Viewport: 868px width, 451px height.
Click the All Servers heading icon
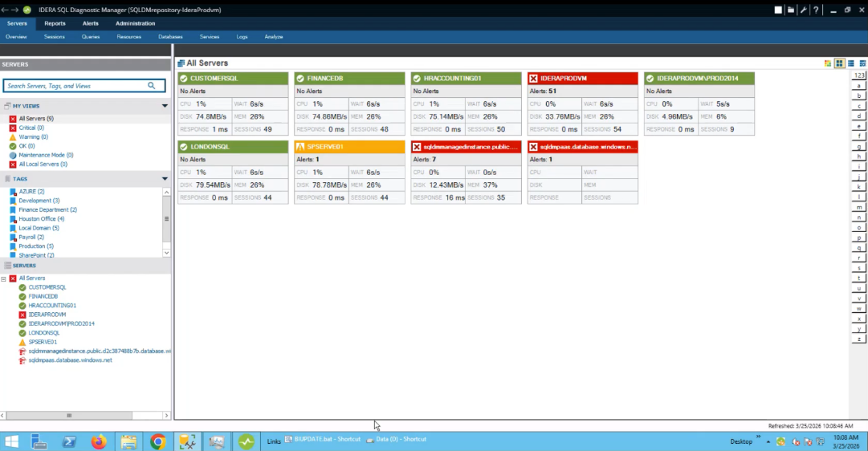pyautogui.click(x=181, y=63)
